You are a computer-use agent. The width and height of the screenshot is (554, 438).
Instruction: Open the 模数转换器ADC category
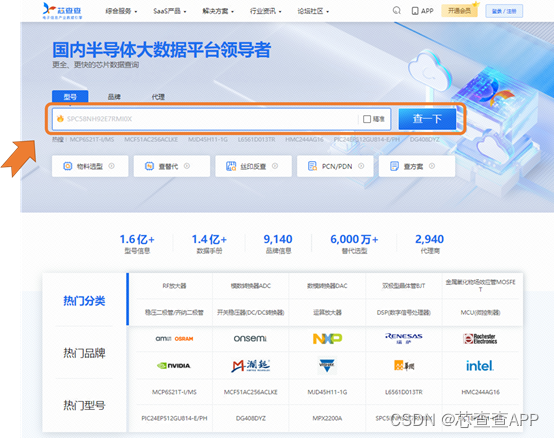251,286
